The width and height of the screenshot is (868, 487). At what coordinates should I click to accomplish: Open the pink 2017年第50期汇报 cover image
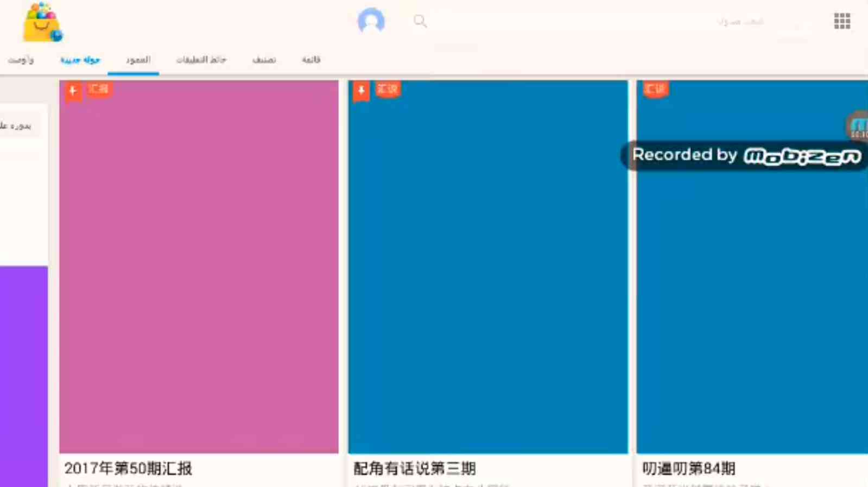(x=199, y=267)
